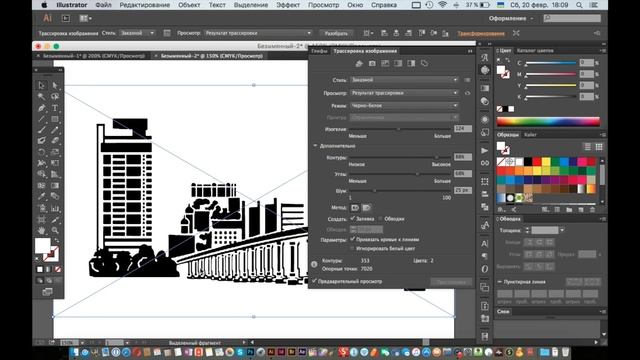
Task: Choose the Magic Wand tool
Action: pyautogui.click(x=42, y=96)
